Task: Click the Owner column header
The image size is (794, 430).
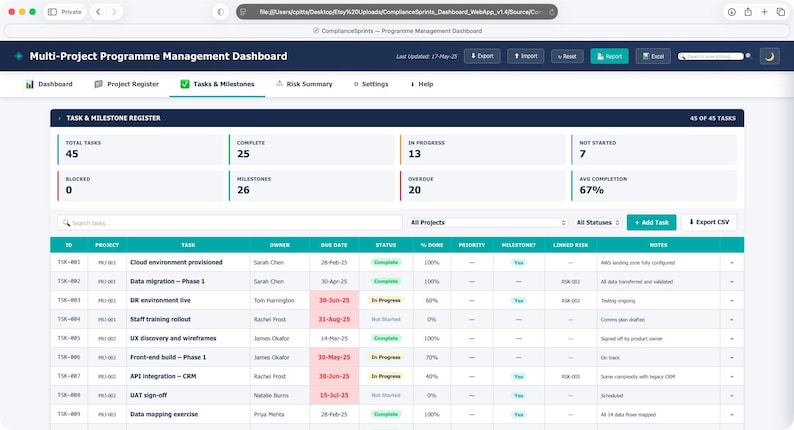Action: [280, 245]
